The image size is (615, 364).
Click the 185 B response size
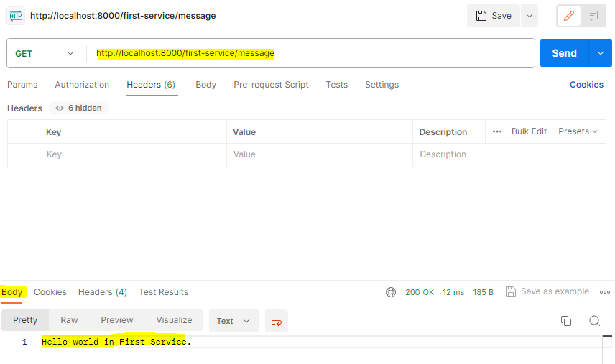point(484,292)
